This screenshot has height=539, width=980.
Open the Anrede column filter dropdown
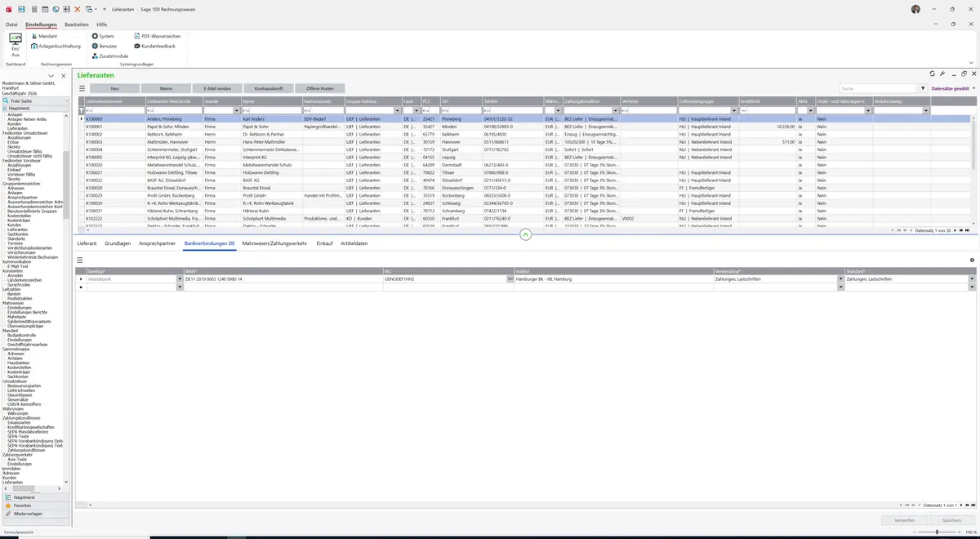click(x=235, y=110)
